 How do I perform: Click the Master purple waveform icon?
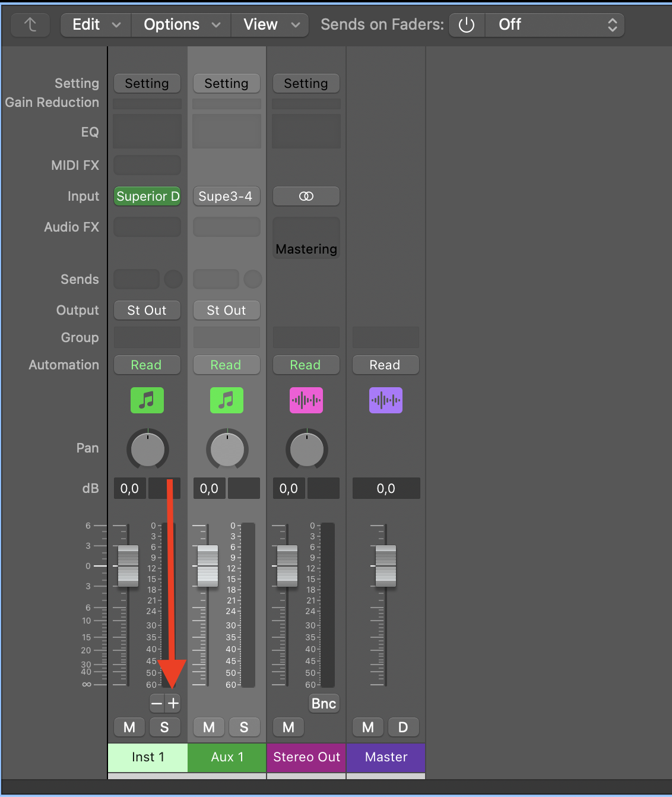(385, 400)
